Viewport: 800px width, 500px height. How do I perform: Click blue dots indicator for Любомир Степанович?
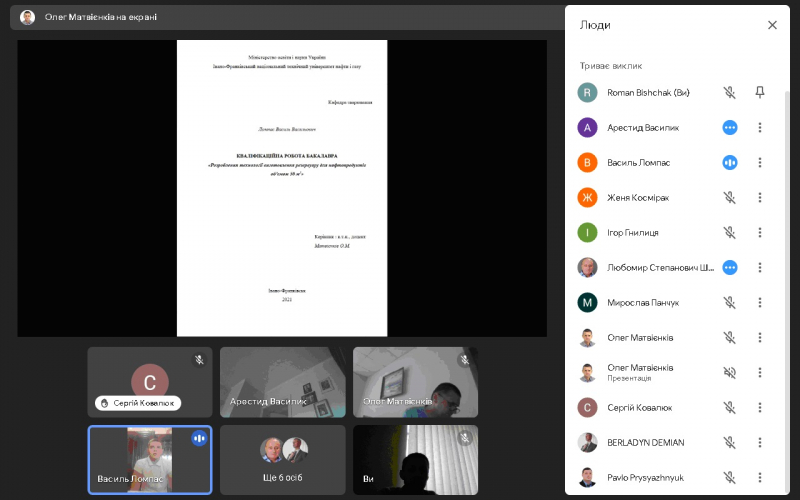[x=730, y=267]
